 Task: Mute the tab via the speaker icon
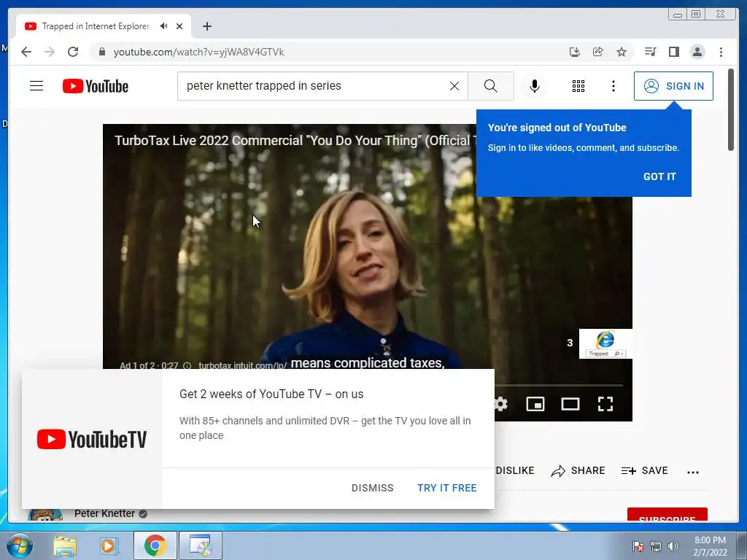(164, 26)
